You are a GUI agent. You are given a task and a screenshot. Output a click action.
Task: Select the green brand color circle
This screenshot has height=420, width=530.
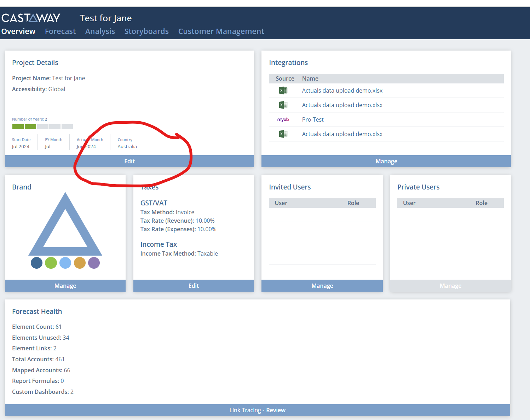coord(51,263)
